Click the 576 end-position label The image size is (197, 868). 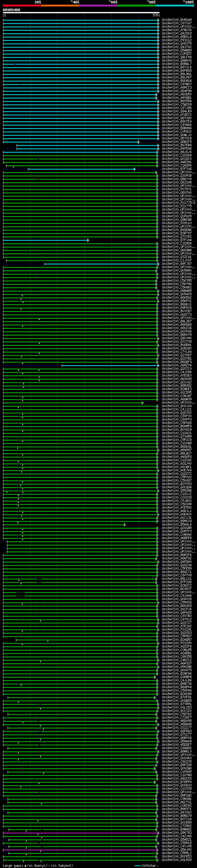point(155,15)
